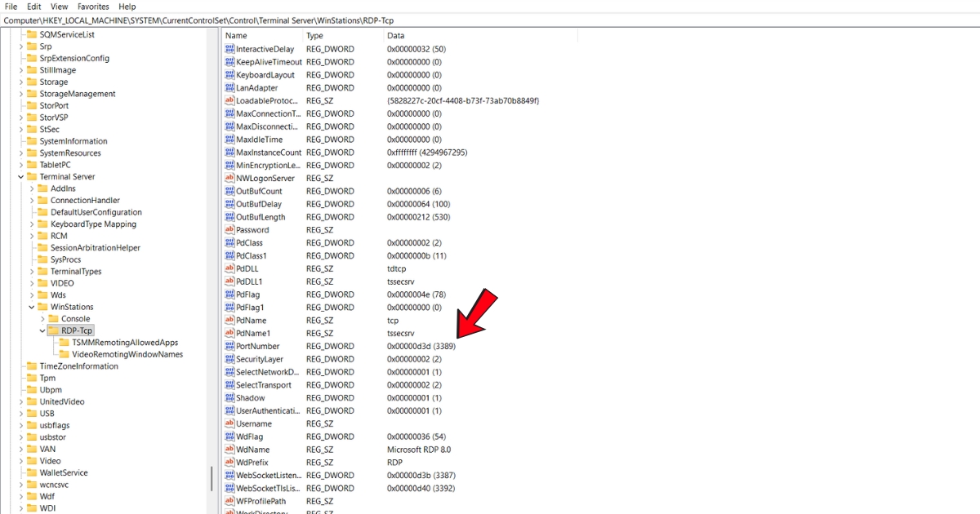The image size is (980, 514).
Task: Collapse the WinStations tree node
Action: pos(32,308)
